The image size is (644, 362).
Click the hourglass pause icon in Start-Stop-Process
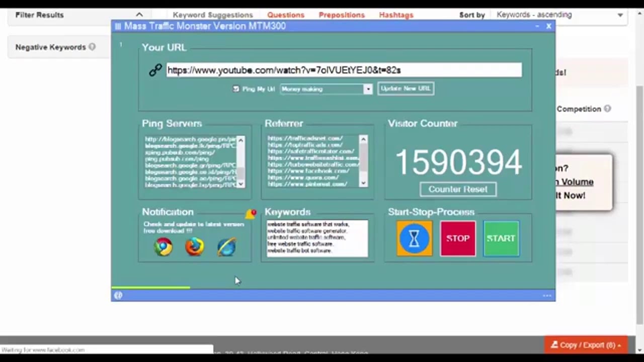(x=414, y=238)
